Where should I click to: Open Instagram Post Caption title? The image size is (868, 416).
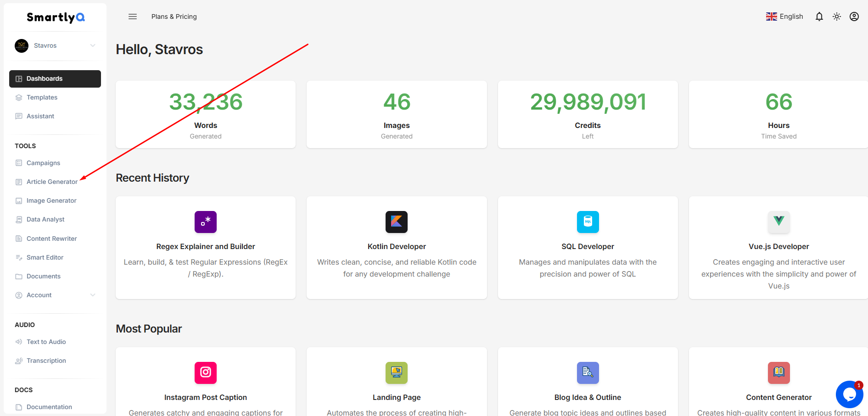tap(206, 397)
